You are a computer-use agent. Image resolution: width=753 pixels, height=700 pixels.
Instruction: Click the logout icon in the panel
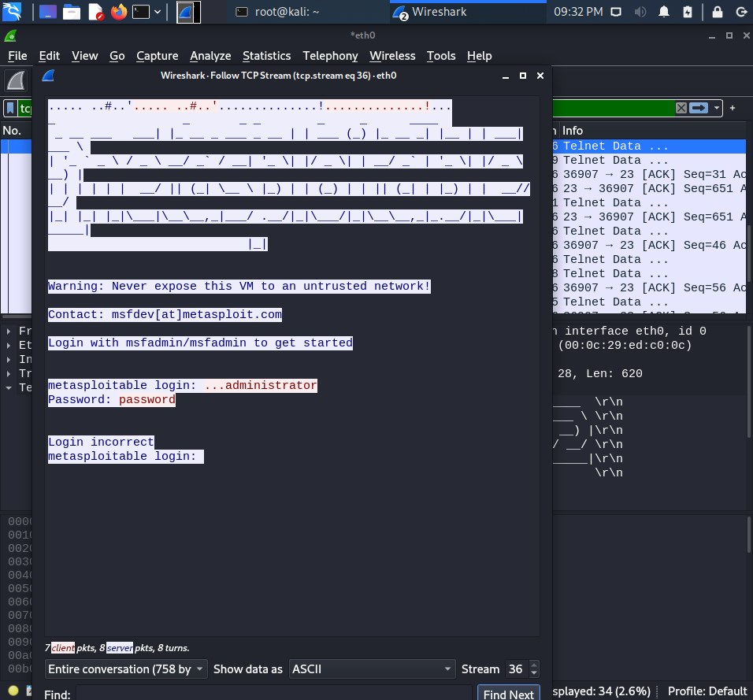coord(741,12)
